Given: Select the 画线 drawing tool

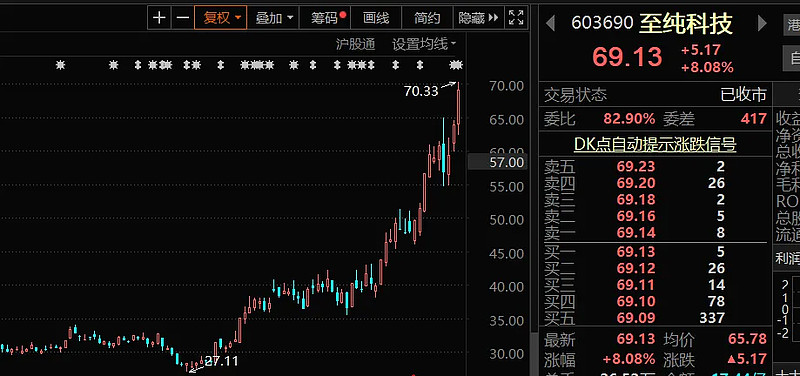Looking at the screenshot, I should coord(376,18).
